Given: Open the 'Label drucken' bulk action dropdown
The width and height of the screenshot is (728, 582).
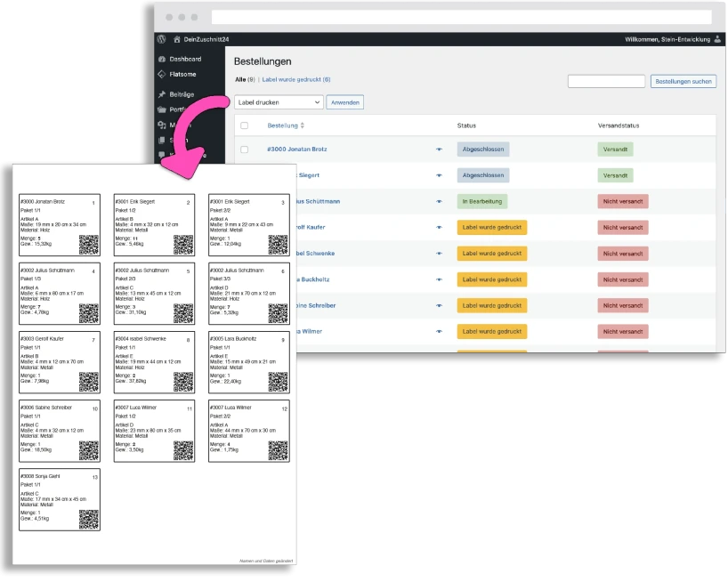Looking at the screenshot, I should pos(278,102).
